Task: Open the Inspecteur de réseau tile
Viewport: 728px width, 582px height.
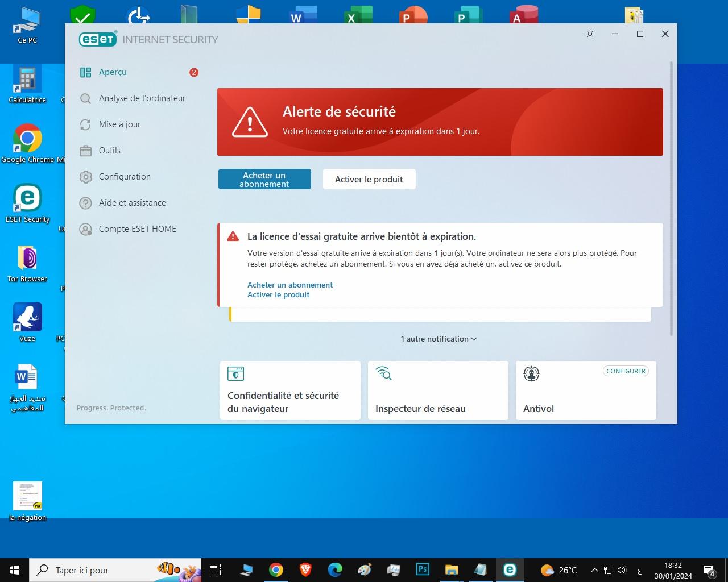Action: click(438, 390)
